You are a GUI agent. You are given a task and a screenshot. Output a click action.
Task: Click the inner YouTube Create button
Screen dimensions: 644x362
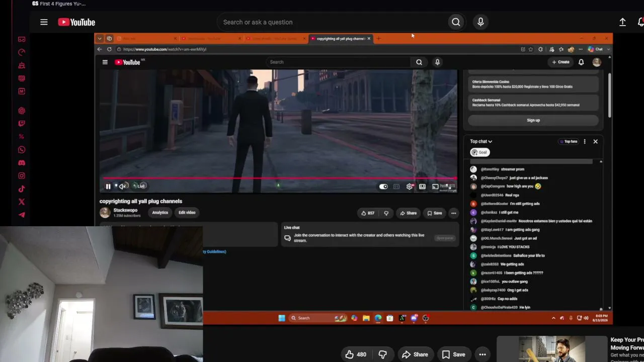pyautogui.click(x=560, y=62)
